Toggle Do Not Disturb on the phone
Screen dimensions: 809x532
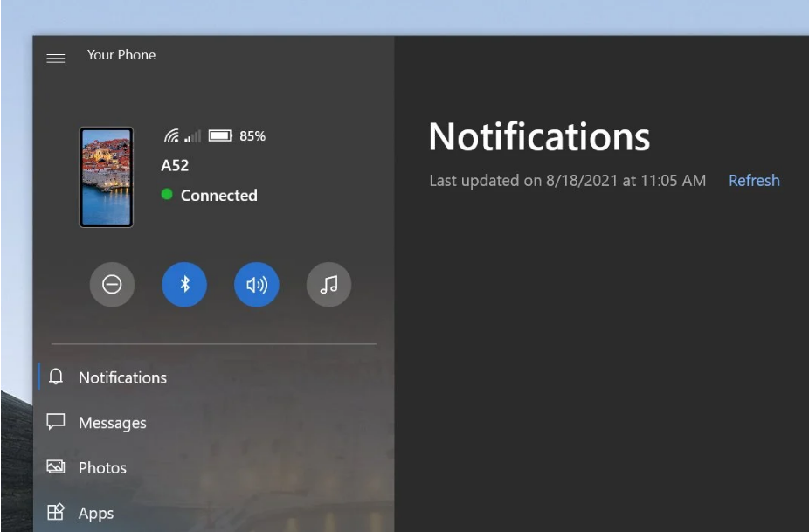(x=112, y=285)
